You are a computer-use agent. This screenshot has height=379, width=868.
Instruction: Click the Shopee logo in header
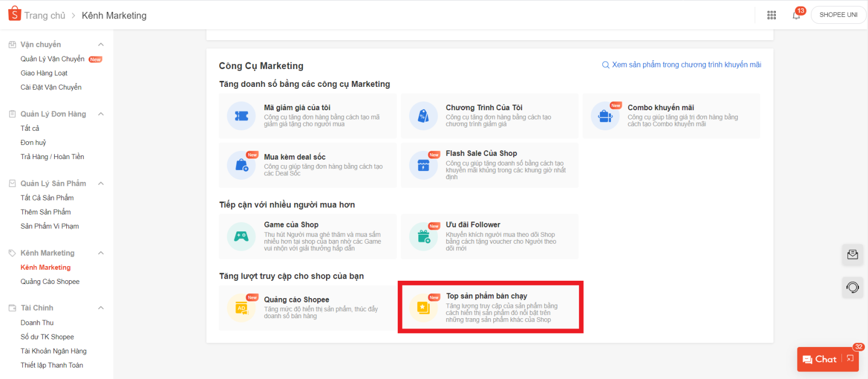tap(15, 14)
